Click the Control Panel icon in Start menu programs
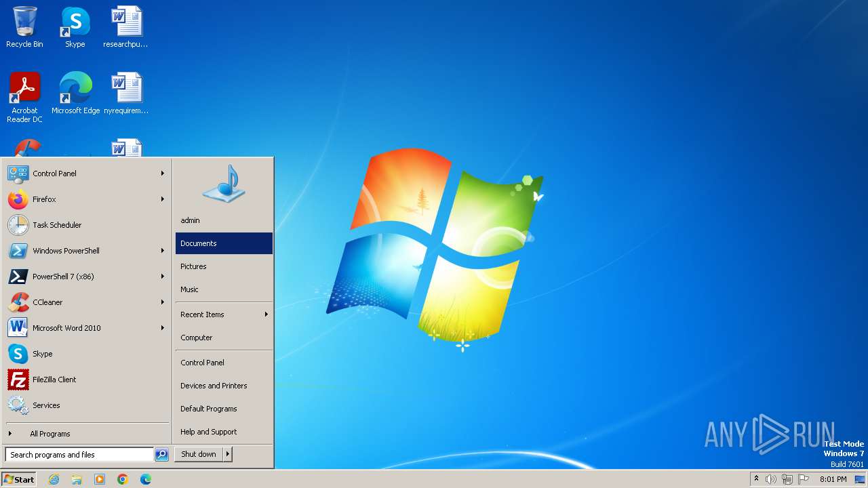This screenshot has width=868, height=488. [18, 174]
